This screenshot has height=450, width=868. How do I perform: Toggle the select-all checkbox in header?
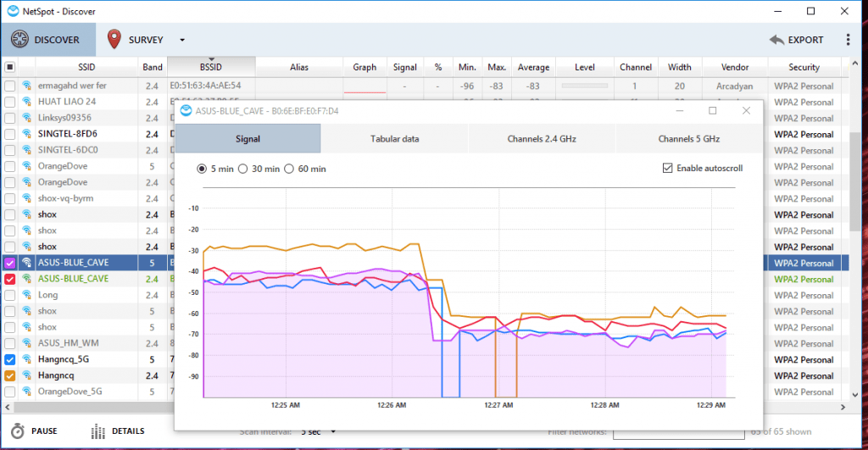tap(9, 68)
